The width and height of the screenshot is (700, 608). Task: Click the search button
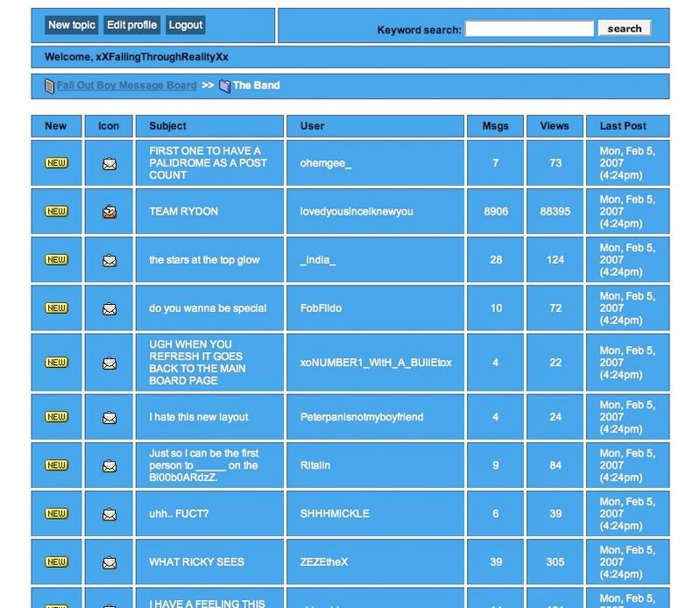coord(625,29)
